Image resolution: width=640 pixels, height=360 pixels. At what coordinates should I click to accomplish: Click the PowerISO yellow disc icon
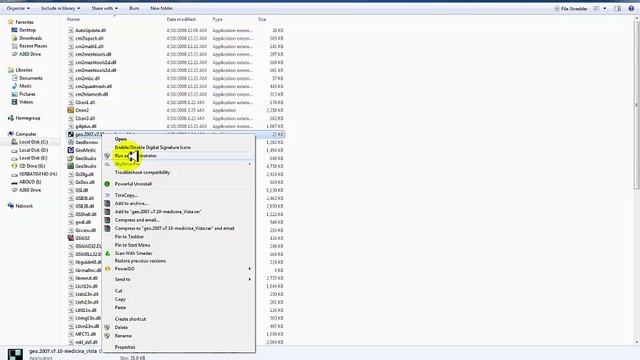(107, 269)
